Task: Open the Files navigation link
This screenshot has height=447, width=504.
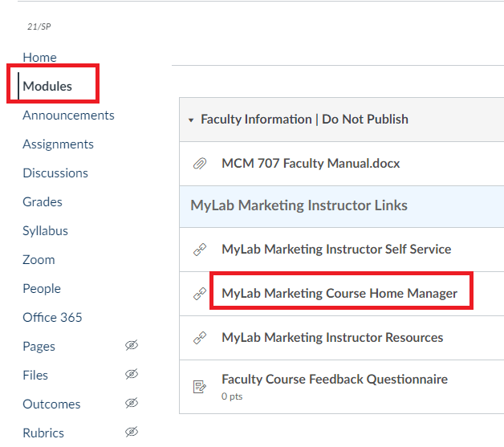Action: point(35,376)
